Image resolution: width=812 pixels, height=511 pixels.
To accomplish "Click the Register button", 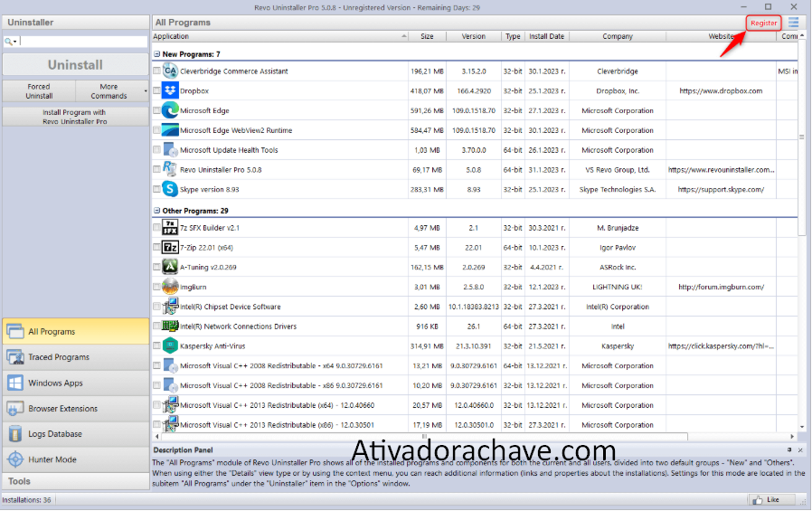I will point(763,23).
